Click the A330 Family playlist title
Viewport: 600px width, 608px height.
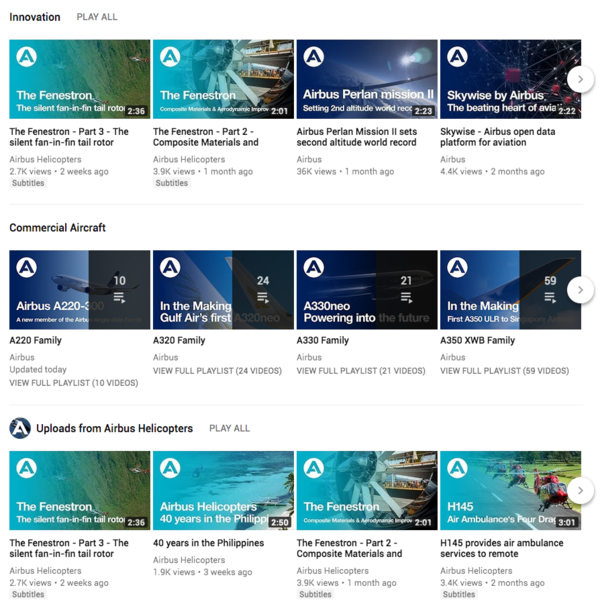click(x=323, y=340)
